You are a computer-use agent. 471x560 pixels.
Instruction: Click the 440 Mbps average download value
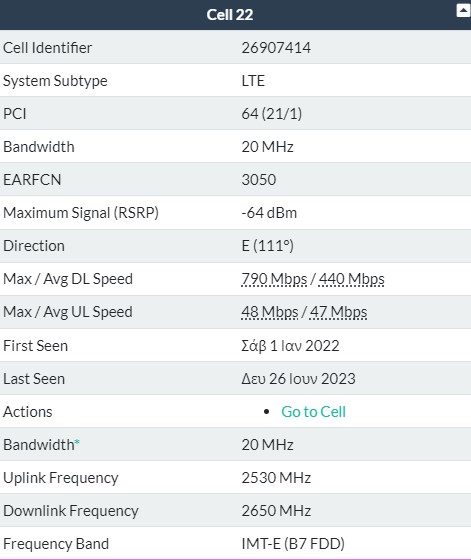351,279
